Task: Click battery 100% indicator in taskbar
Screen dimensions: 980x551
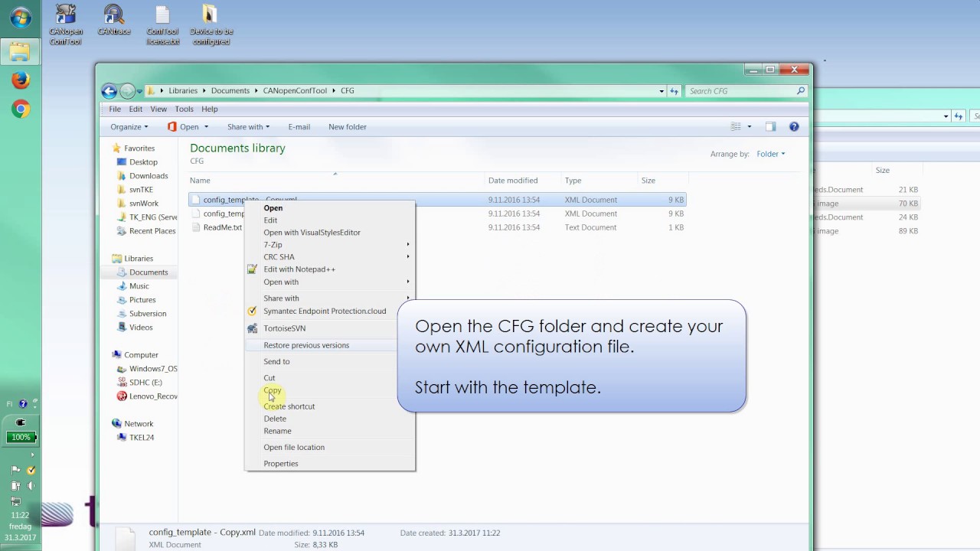Action: click(x=21, y=438)
